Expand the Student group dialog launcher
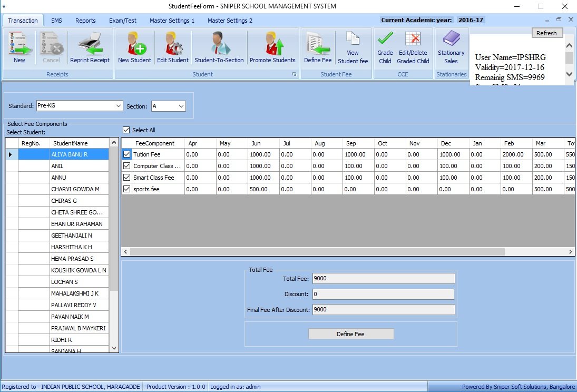The image size is (577, 392). coord(295,75)
